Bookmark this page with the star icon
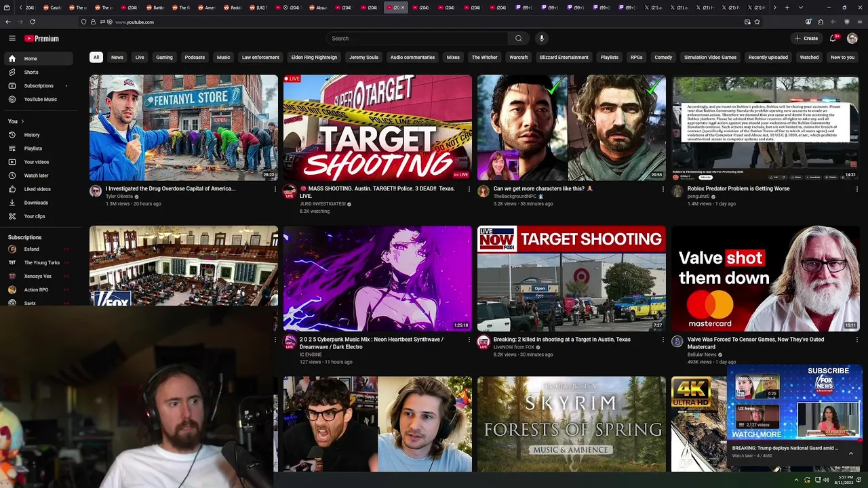 click(757, 22)
